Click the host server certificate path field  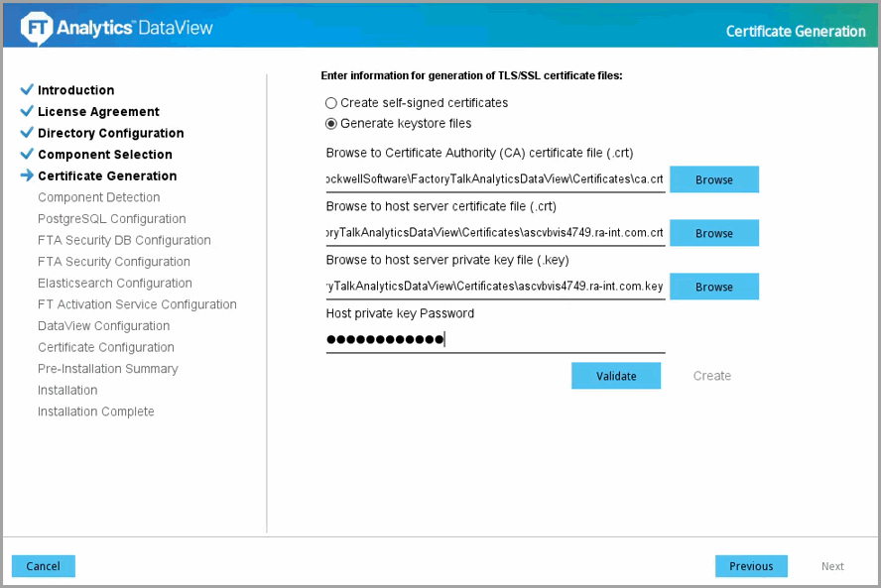(495, 233)
